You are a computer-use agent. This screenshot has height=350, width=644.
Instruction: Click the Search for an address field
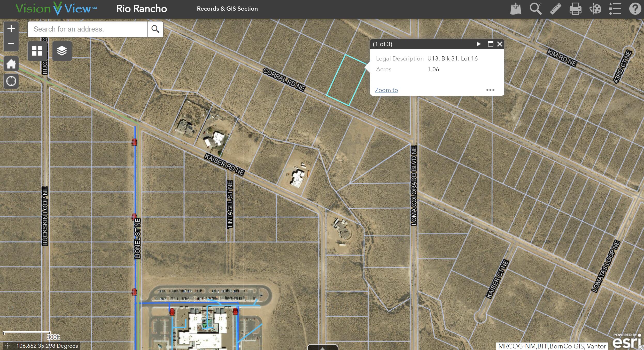88,29
